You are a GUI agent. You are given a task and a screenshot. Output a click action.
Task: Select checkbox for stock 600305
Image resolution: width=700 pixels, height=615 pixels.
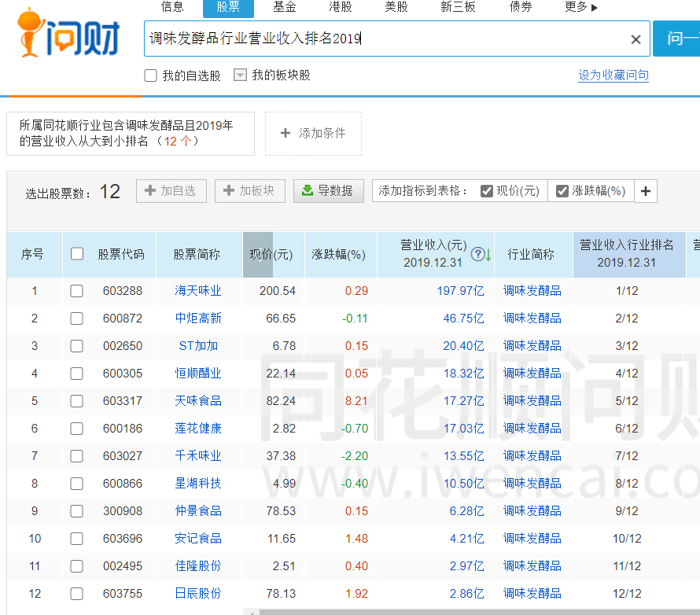tap(77, 374)
